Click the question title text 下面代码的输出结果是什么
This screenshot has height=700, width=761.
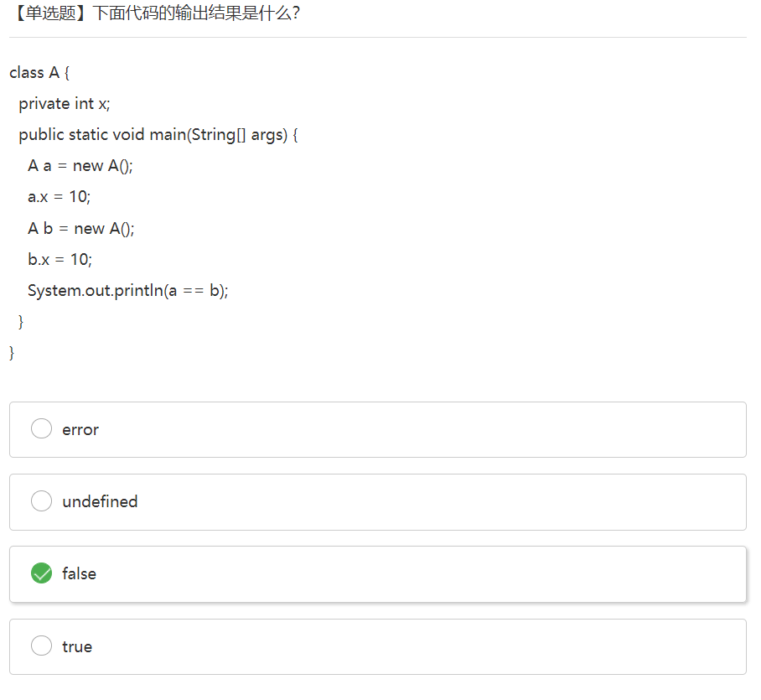point(196,13)
